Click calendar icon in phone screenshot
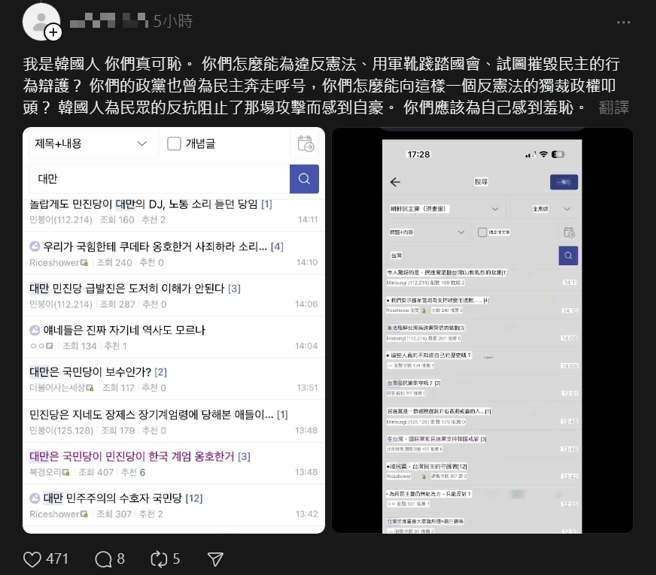Viewport: 656px width, 575px height. pyautogui.click(x=569, y=232)
